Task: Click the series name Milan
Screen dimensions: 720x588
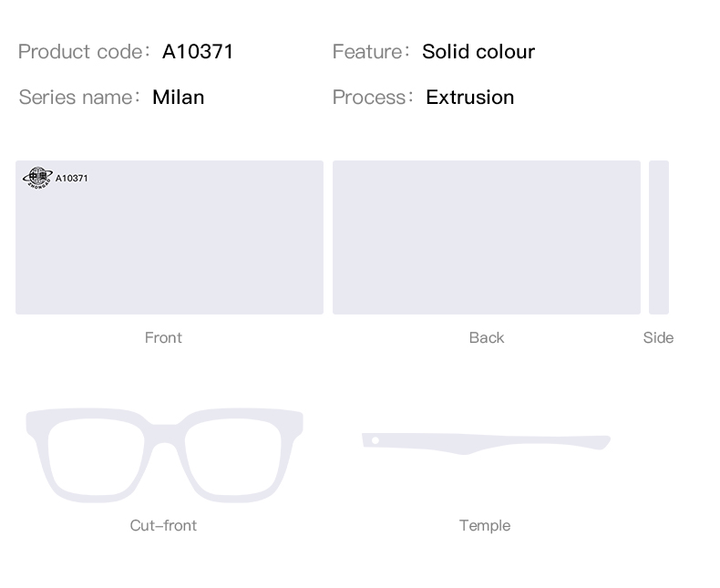Action: (x=178, y=98)
